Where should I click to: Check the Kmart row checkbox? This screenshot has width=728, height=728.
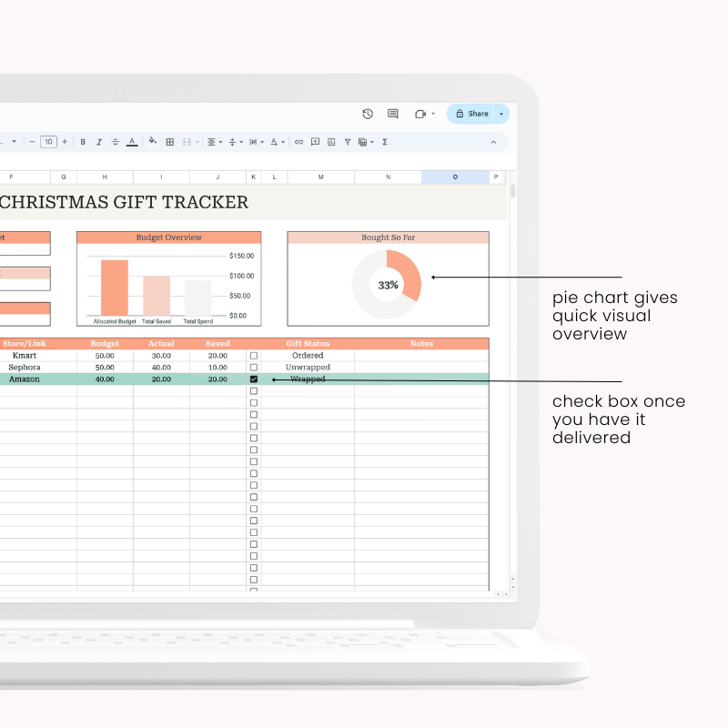[254, 356]
